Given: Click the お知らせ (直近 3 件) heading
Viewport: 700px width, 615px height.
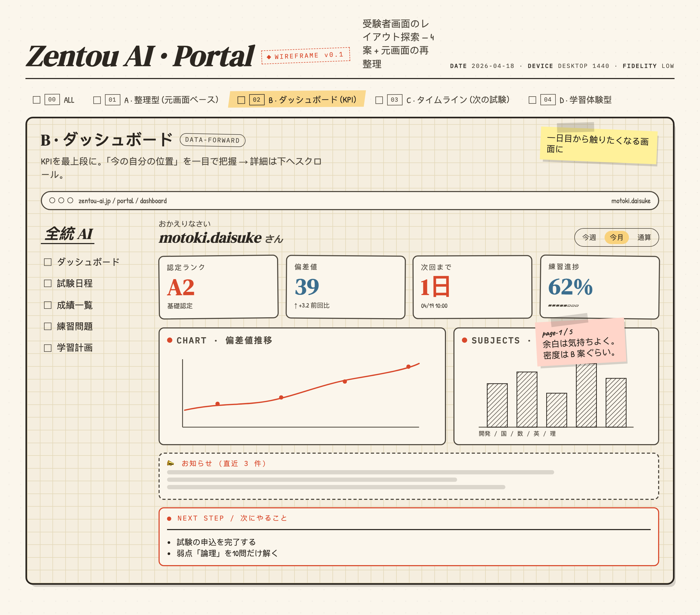Looking at the screenshot, I should [224, 464].
